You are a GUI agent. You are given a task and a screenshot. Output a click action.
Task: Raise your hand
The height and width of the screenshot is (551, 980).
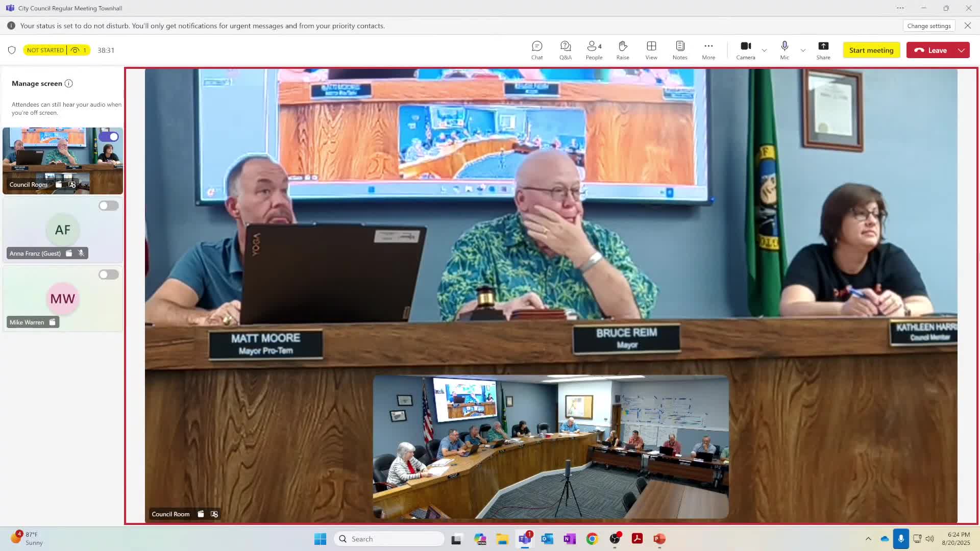click(x=623, y=50)
